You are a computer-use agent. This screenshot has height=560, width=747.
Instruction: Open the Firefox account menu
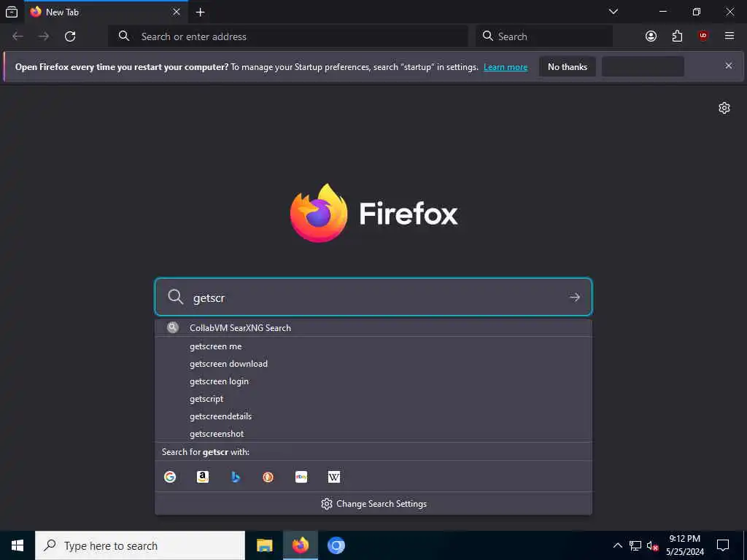tap(651, 36)
